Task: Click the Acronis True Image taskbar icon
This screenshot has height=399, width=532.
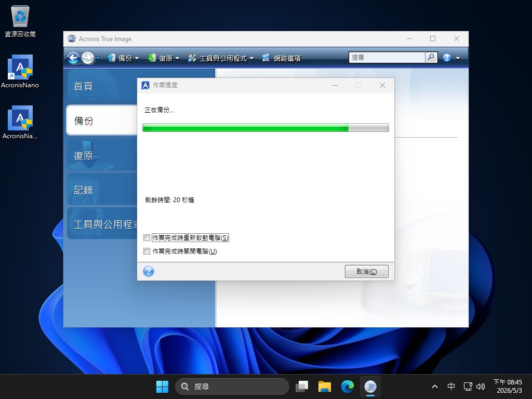Action: click(x=370, y=387)
